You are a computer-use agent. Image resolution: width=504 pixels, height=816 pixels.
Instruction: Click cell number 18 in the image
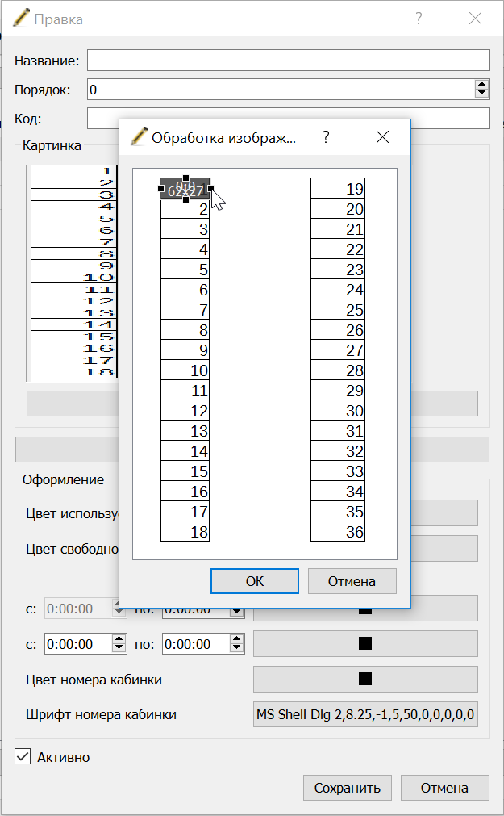pos(185,531)
